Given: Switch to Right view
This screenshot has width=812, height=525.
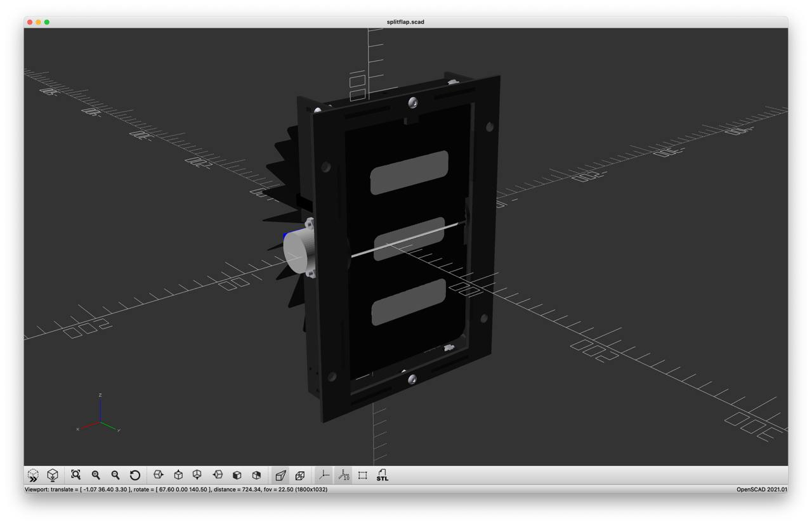Looking at the screenshot, I should pyautogui.click(x=159, y=474).
